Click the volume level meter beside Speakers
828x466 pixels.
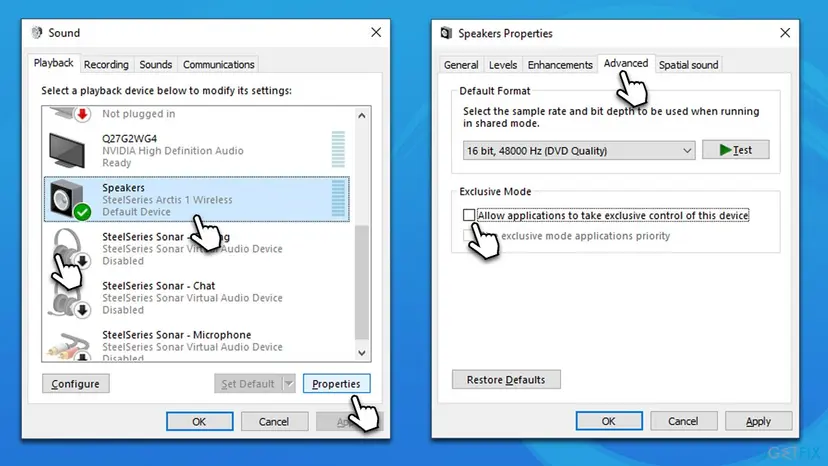[x=338, y=199]
